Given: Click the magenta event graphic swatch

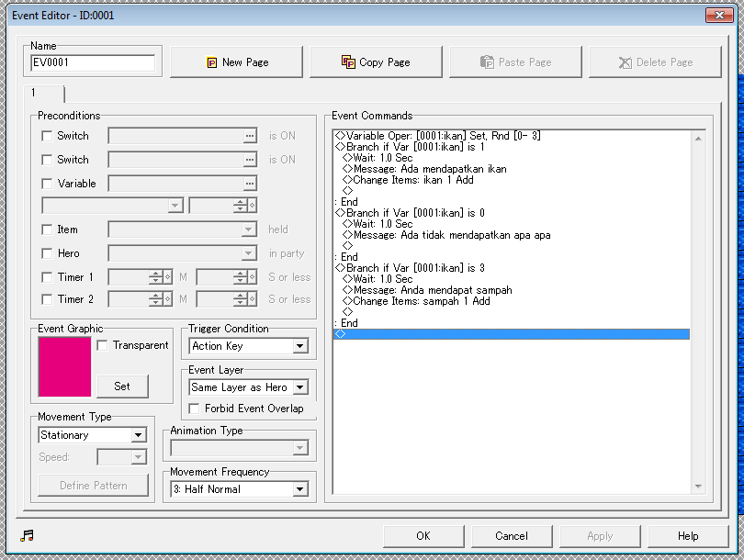Looking at the screenshot, I should tap(64, 367).
